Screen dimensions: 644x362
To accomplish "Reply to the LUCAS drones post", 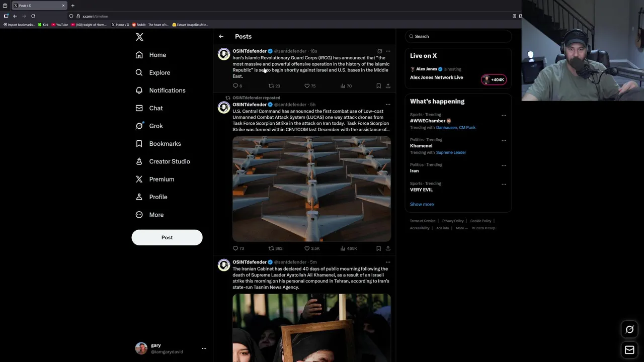I will (x=238, y=248).
